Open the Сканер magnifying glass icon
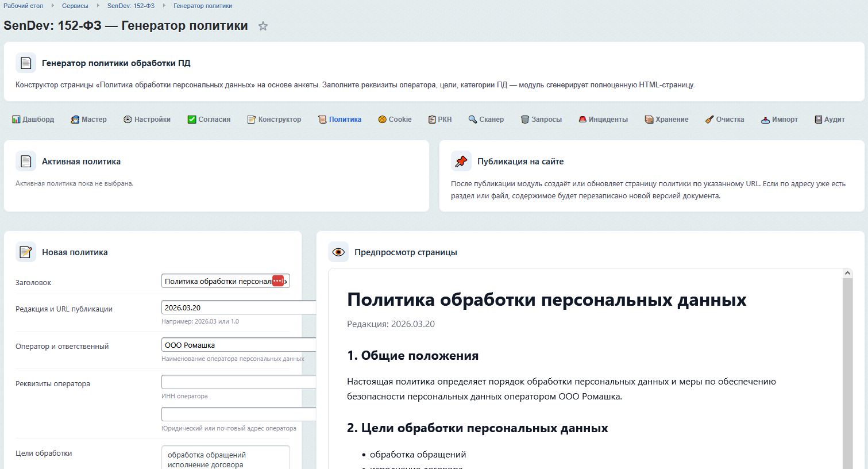 coord(472,119)
